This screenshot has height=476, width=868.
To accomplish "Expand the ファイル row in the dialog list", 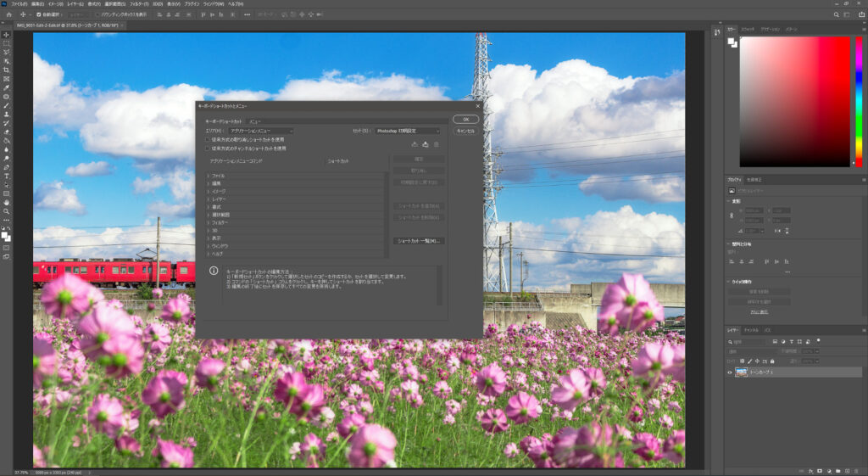I will [x=209, y=176].
